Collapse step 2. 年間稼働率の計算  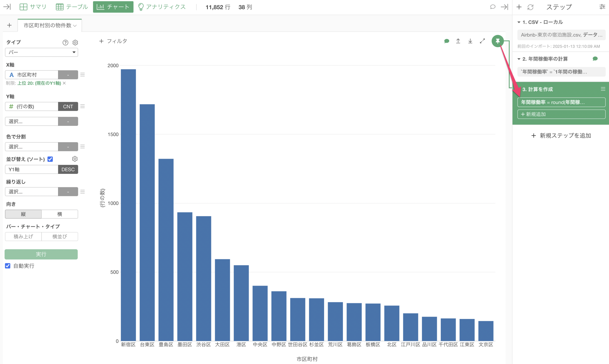[x=519, y=59]
